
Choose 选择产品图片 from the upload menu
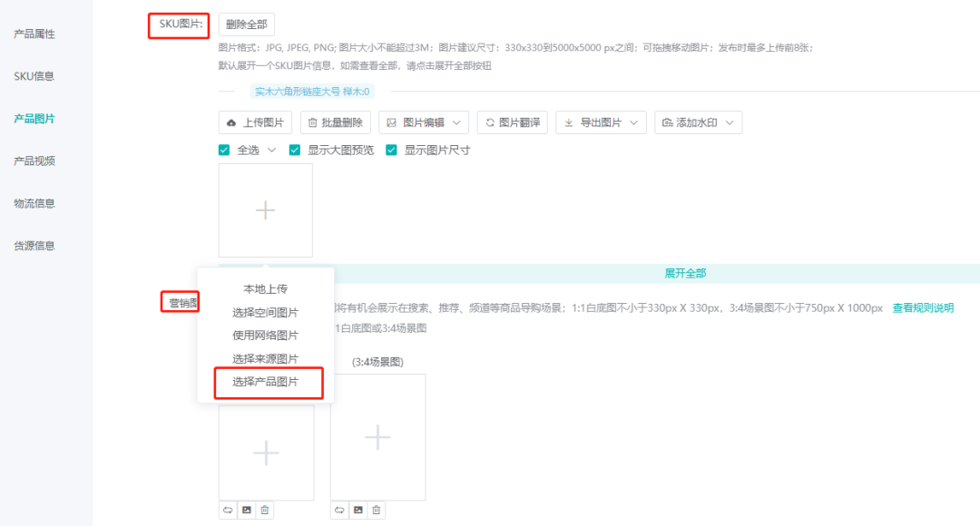pos(267,383)
